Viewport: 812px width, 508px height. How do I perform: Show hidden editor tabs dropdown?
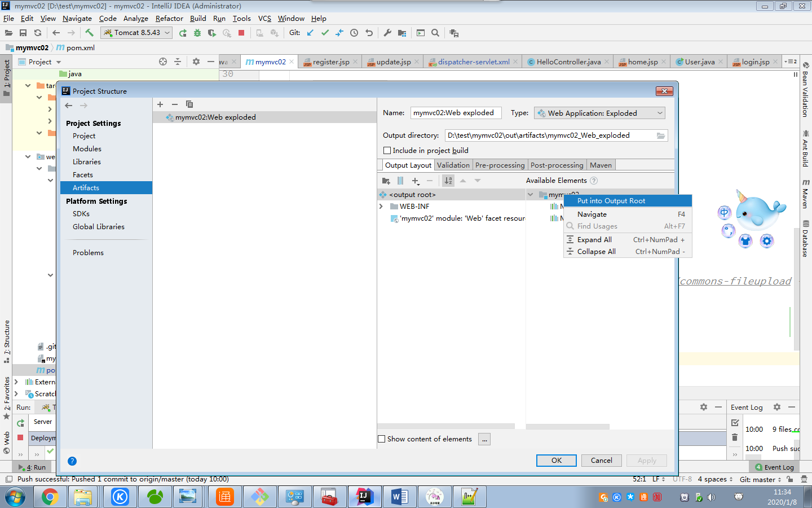click(x=792, y=62)
